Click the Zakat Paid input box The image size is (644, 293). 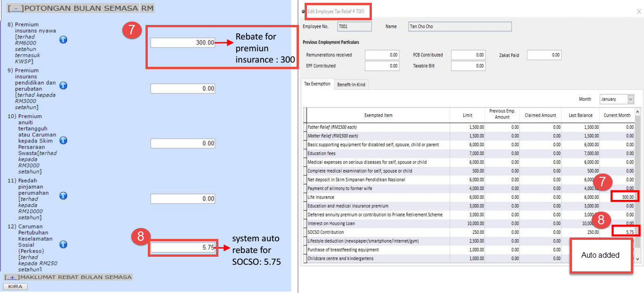(x=544, y=55)
